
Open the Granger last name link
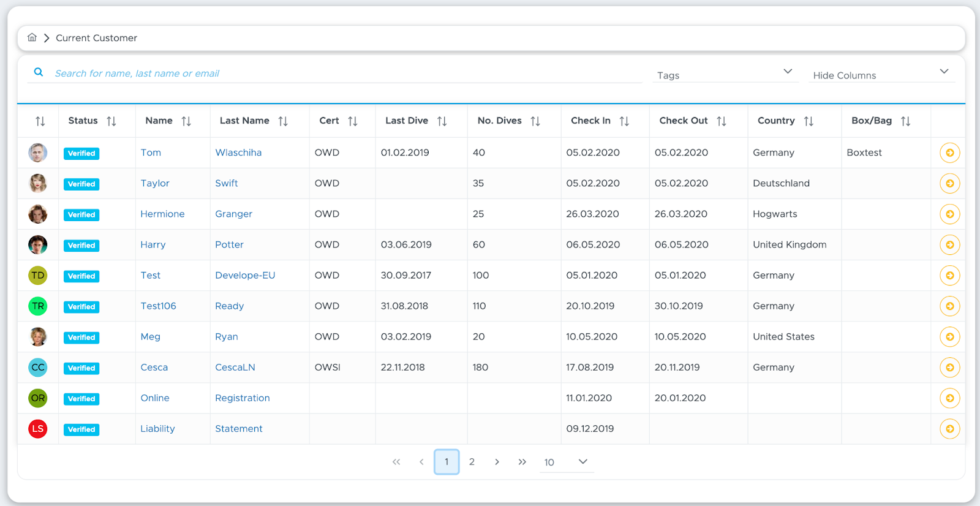[233, 214]
